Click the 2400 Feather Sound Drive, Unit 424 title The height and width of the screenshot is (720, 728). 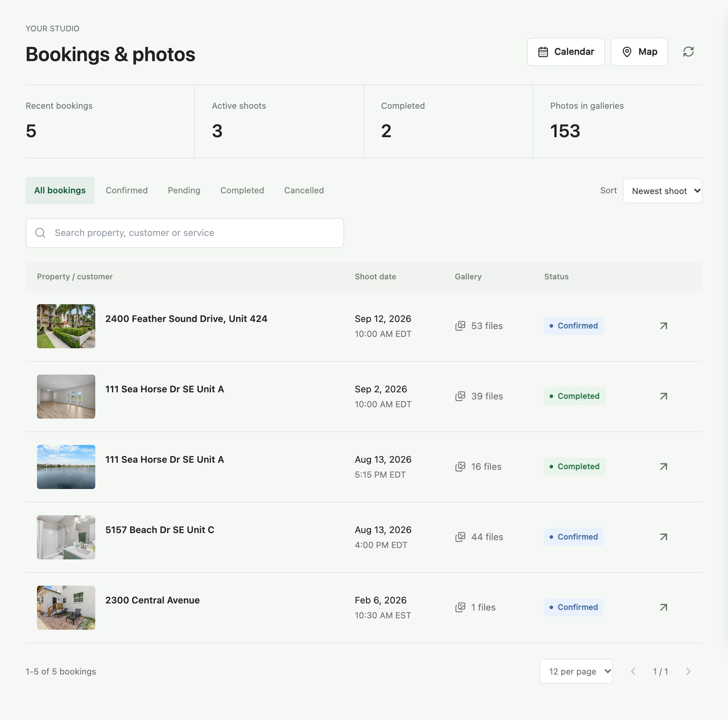[x=186, y=319]
